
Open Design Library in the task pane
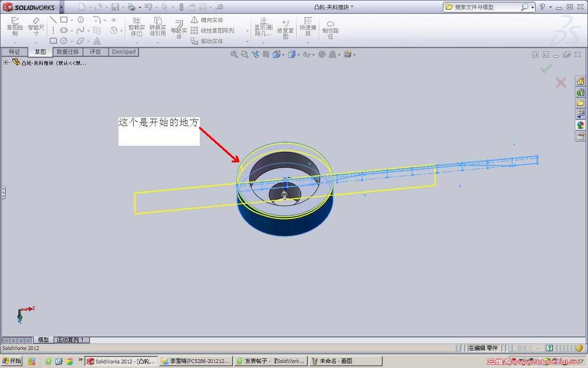tap(580, 92)
